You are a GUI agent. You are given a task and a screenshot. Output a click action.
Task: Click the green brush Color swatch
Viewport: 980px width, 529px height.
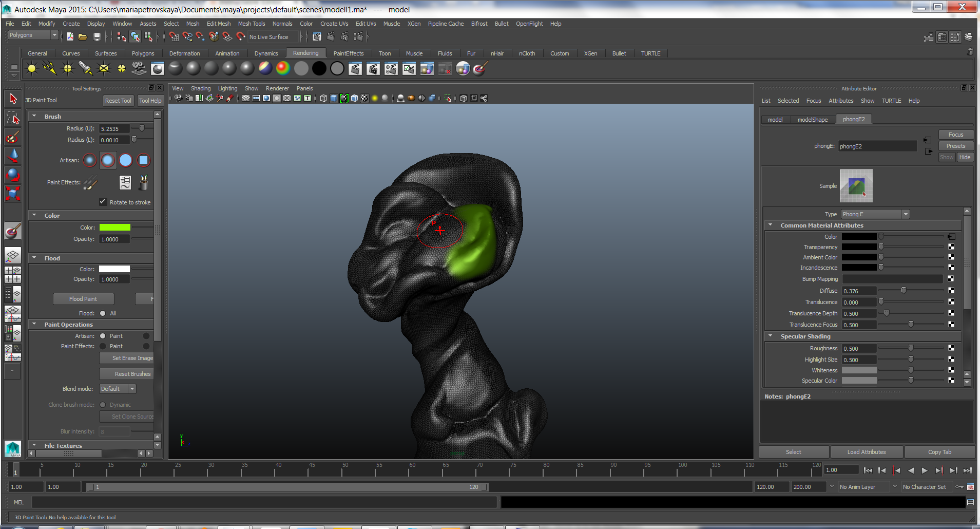[x=114, y=227]
